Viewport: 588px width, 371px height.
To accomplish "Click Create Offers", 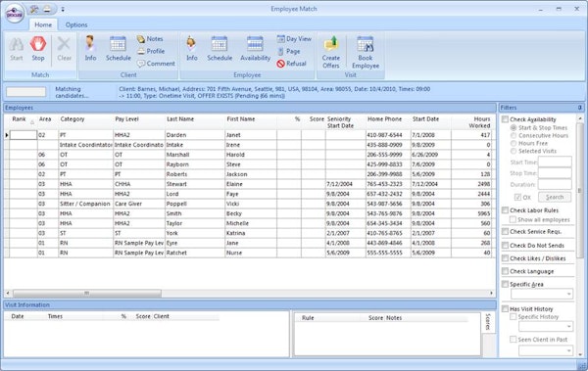I will 331,53.
